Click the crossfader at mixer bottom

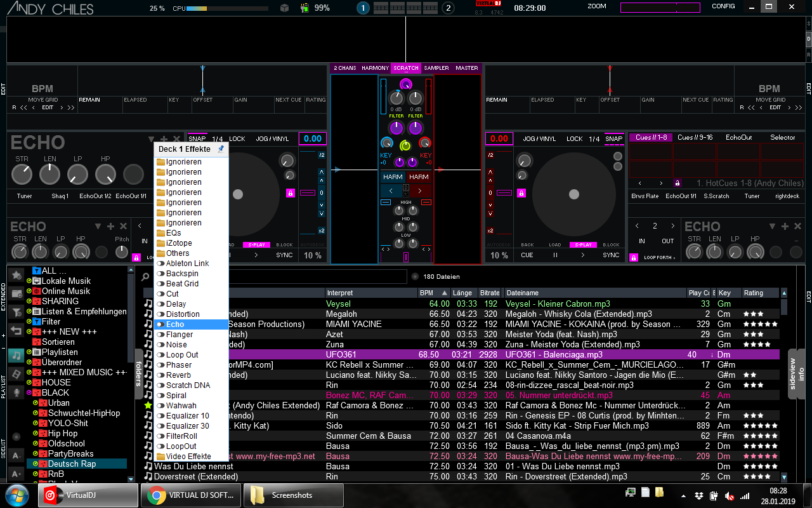[405, 257]
